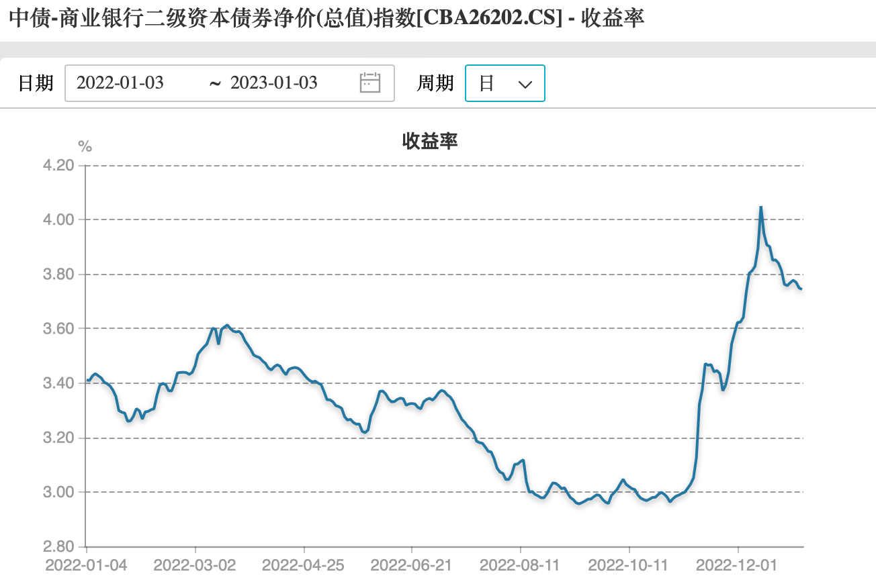Click the x-axis date 2022-04-25
Viewport: 876px width, 588px height.
click(x=304, y=565)
